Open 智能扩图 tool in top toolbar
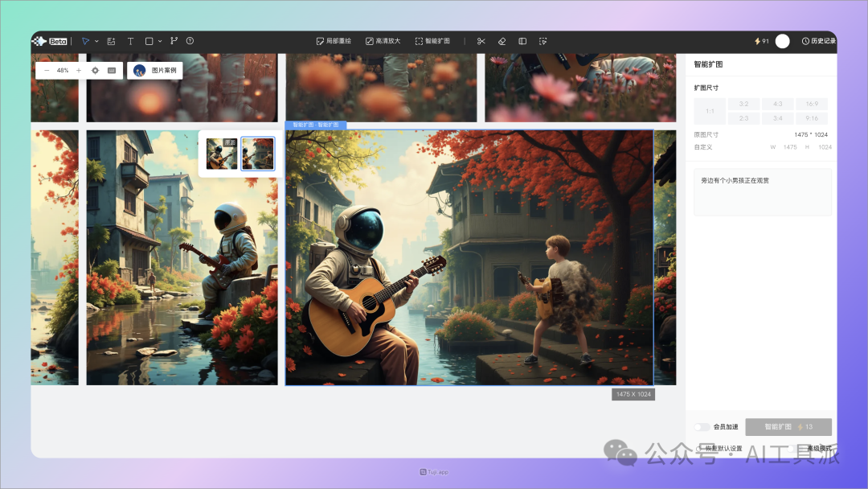Image resolution: width=868 pixels, height=489 pixels. click(432, 41)
